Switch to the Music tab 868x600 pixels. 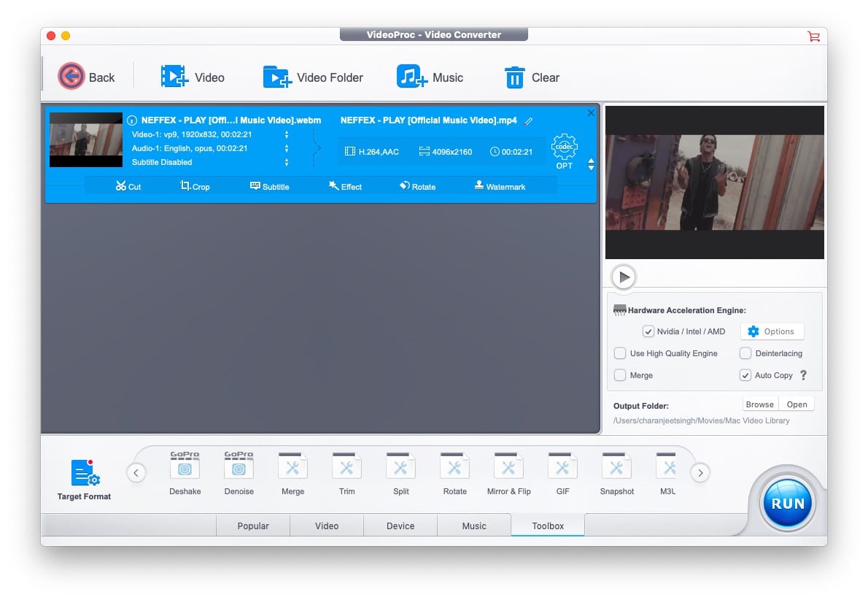pyautogui.click(x=474, y=526)
